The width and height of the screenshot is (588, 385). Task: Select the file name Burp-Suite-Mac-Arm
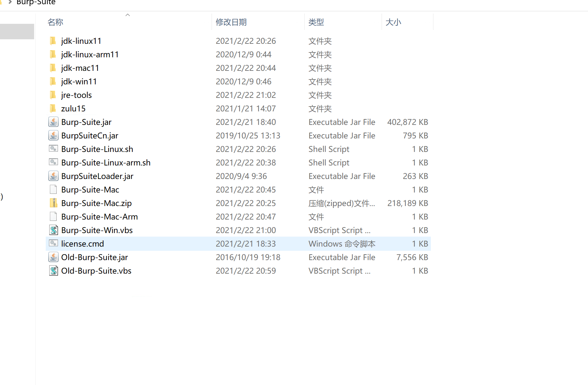tap(100, 217)
